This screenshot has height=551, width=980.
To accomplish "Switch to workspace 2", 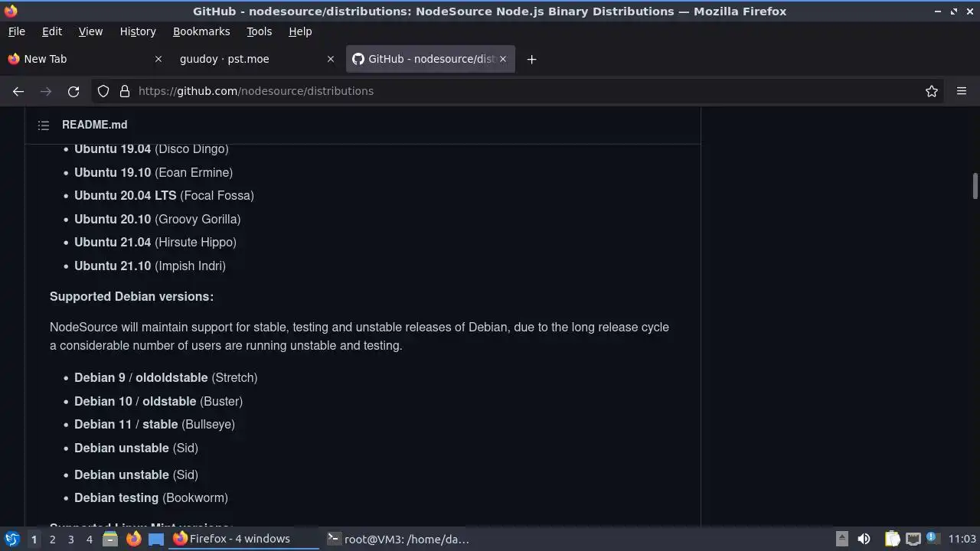I will coord(52,539).
